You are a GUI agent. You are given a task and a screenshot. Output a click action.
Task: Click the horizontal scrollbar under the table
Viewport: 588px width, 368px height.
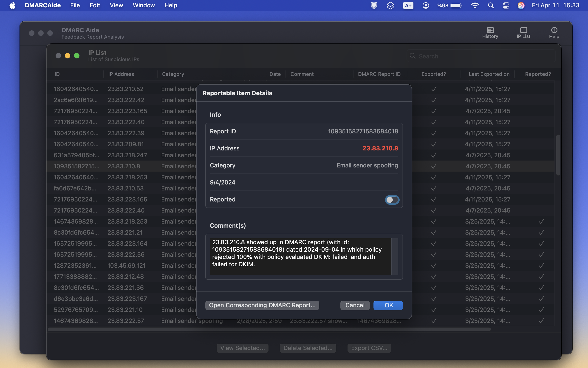(269, 329)
